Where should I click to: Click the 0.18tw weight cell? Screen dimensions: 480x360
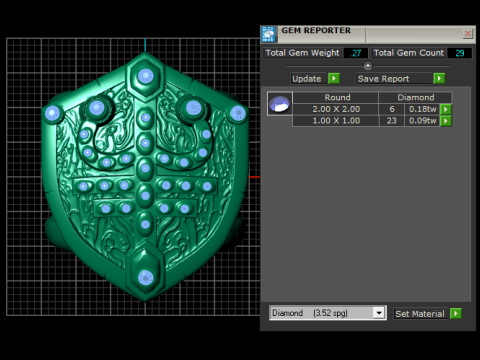click(422, 109)
